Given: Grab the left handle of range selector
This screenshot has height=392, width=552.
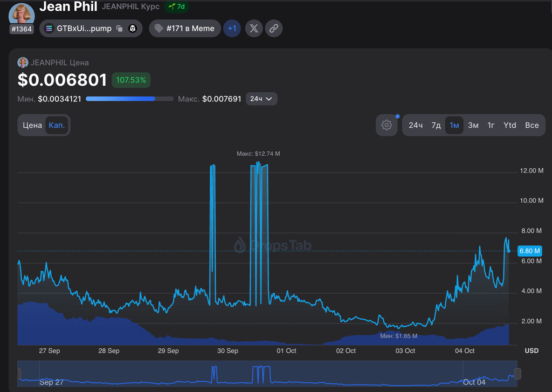Looking at the screenshot, I should pyautogui.click(x=19, y=373).
